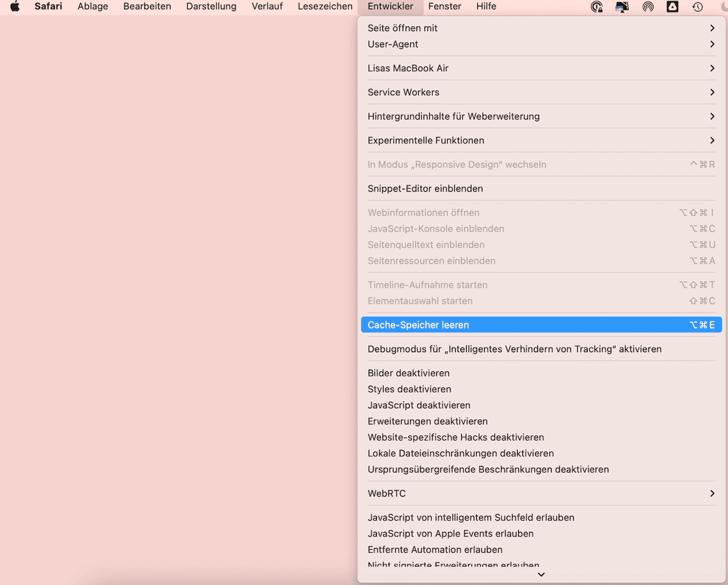Toggle 'JavaScript deaktivieren'
The image size is (728, 585).
[541, 405]
